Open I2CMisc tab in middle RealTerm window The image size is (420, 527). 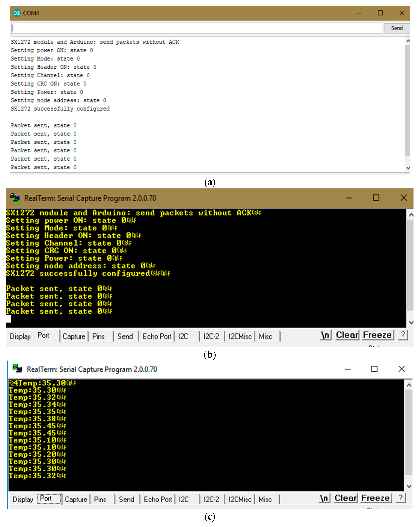coord(240,336)
